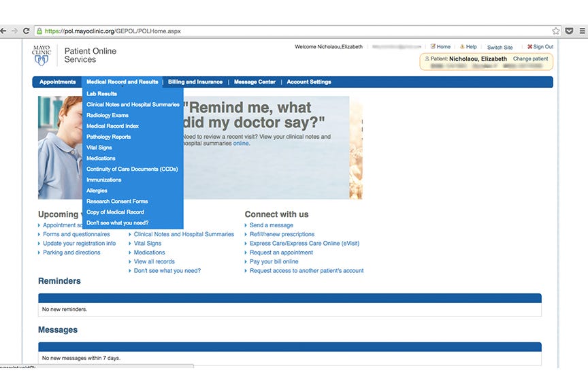Open the Message Center menu
The width and height of the screenshot is (588, 392).
[255, 82]
